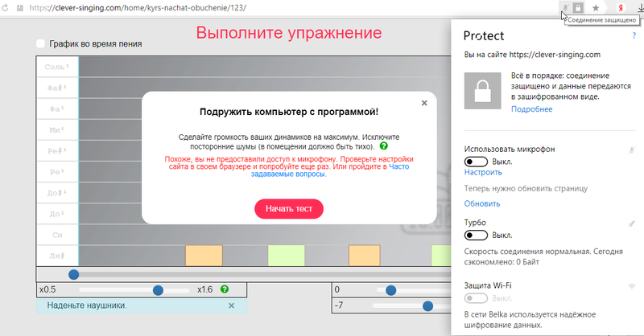This screenshot has width=644, height=336.
Task: Select the 'Фа¹' note row label
Action: click(x=57, y=109)
